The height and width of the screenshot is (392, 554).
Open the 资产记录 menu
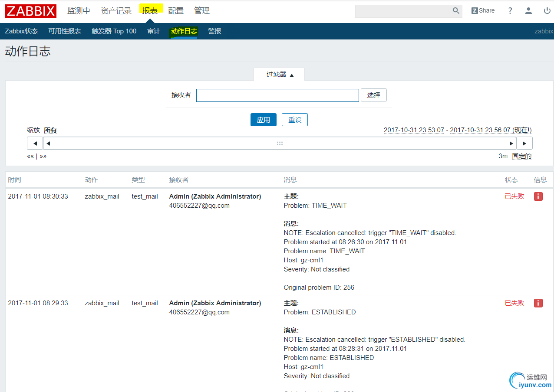click(116, 11)
